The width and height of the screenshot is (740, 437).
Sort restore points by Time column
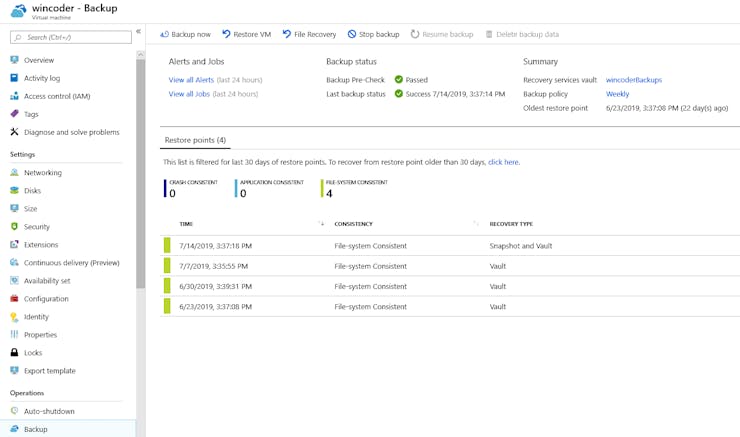pyautogui.click(x=186, y=224)
